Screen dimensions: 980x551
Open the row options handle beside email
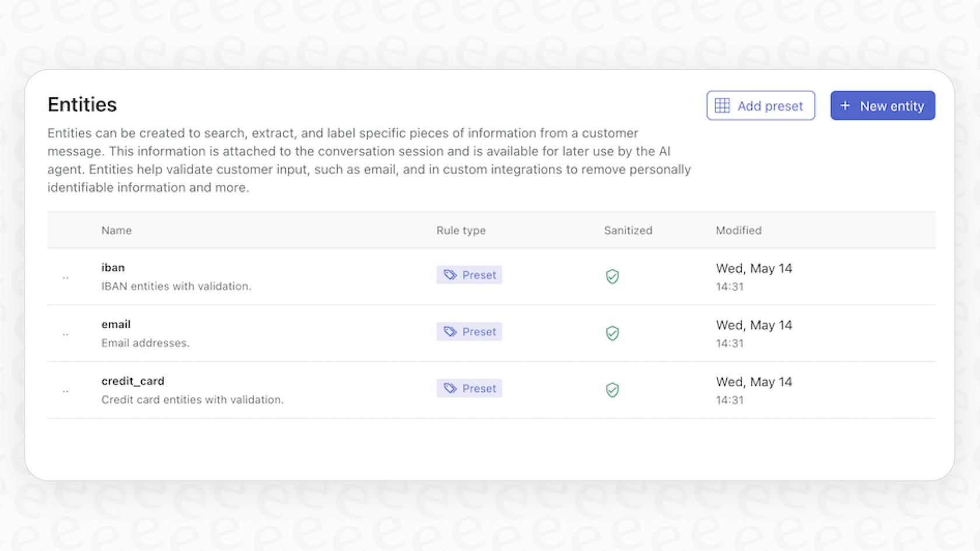(65, 334)
